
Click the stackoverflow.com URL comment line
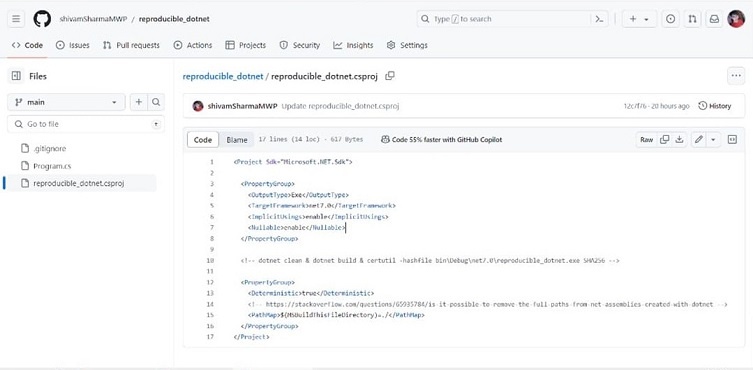[488, 304]
